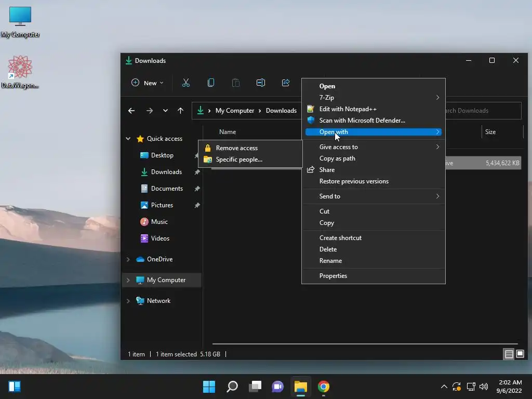Screen dimensions: 532x399
Task: Show hidden system tray icons
Action: coord(444,387)
